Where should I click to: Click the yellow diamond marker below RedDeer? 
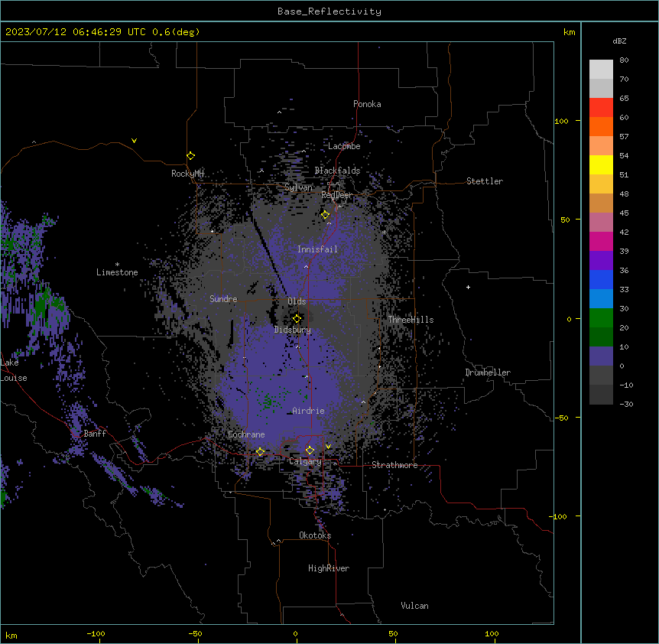click(326, 215)
